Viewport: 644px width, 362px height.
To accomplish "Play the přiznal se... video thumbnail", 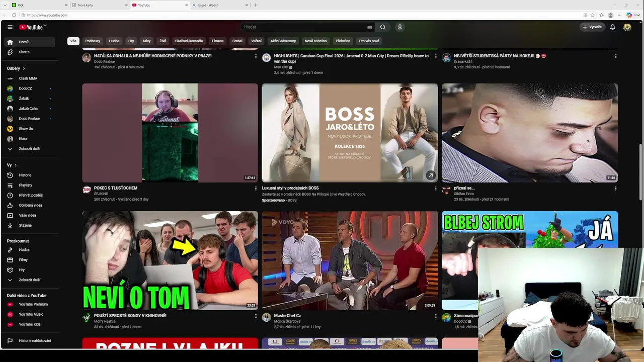I will (x=530, y=133).
